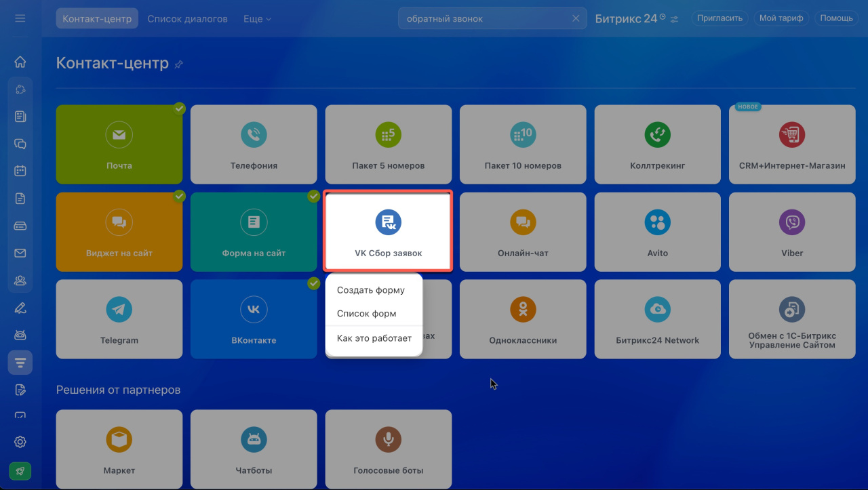Click the НОВОЕ badge on CRM+Интернет-Магазин

748,107
